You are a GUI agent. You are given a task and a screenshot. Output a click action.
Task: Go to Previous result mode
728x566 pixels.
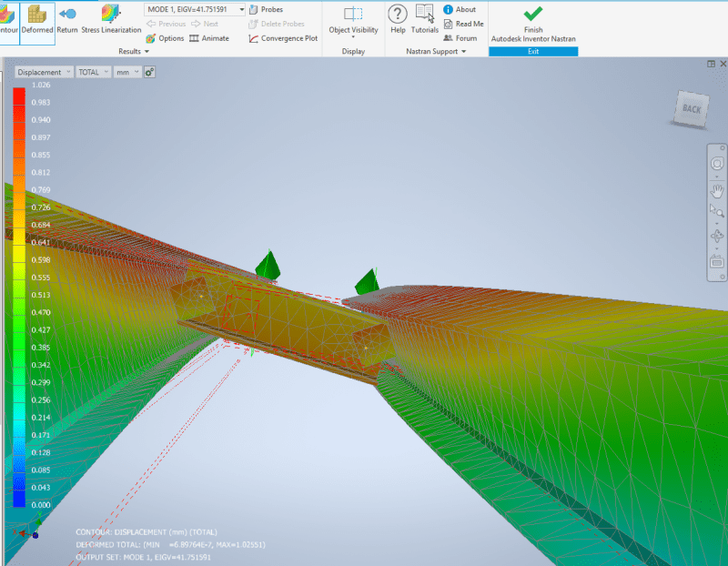166,24
